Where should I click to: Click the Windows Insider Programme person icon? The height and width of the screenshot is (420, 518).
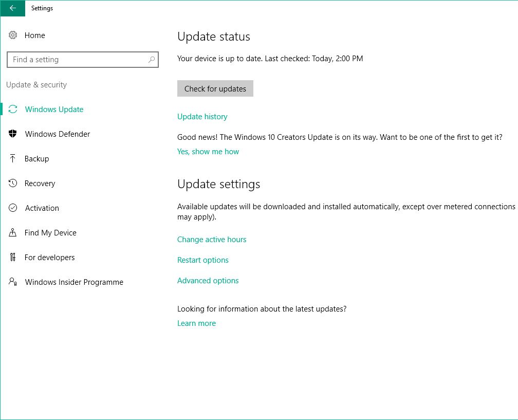(12, 282)
